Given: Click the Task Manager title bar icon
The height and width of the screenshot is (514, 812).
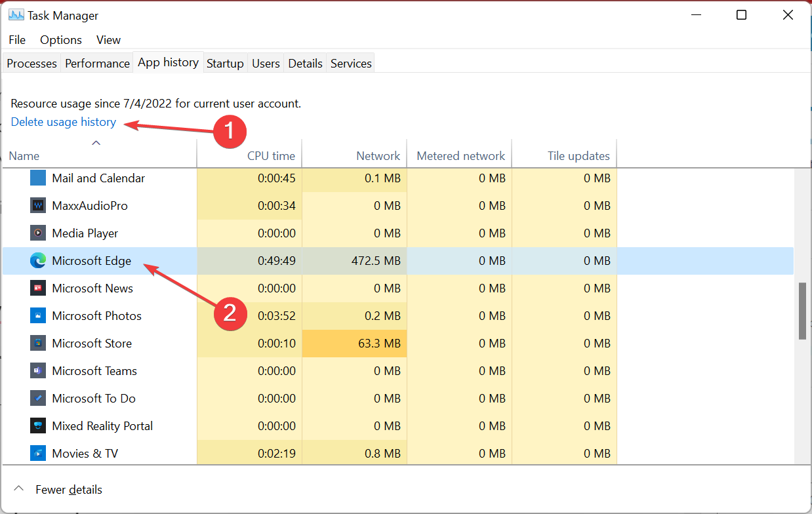Looking at the screenshot, I should (x=16, y=15).
